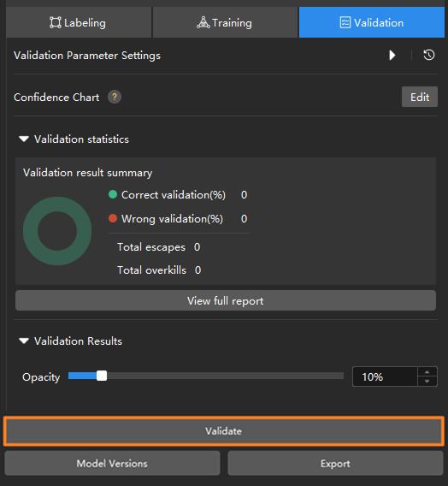Click the Opacity percentage input field
The image size is (448, 486).
(x=385, y=376)
